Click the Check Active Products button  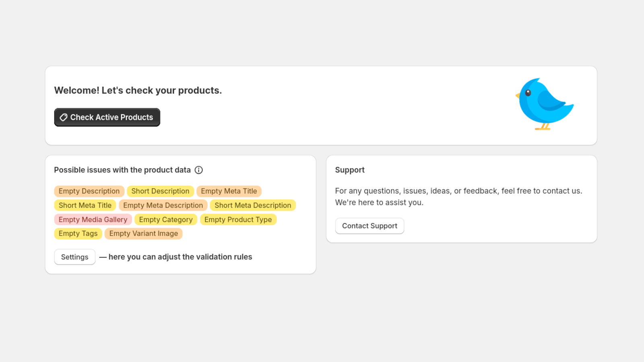(107, 117)
